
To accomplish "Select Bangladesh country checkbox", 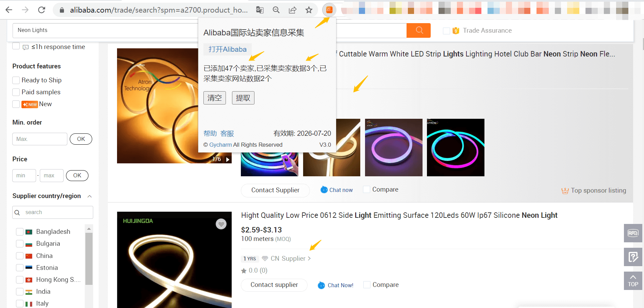I will click(x=20, y=232).
